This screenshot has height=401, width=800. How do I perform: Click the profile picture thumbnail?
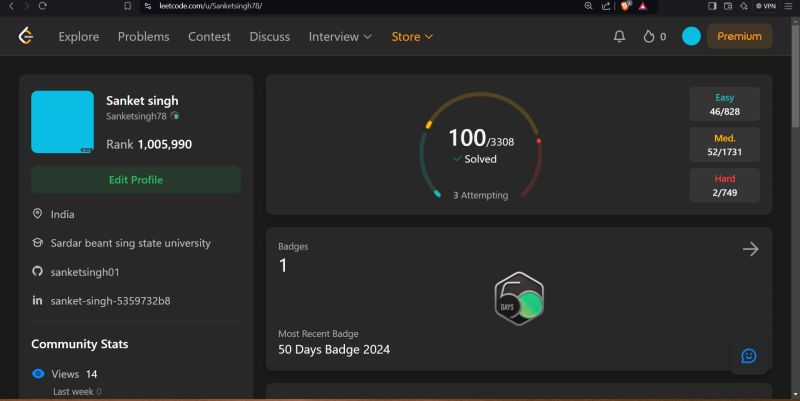click(62, 122)
